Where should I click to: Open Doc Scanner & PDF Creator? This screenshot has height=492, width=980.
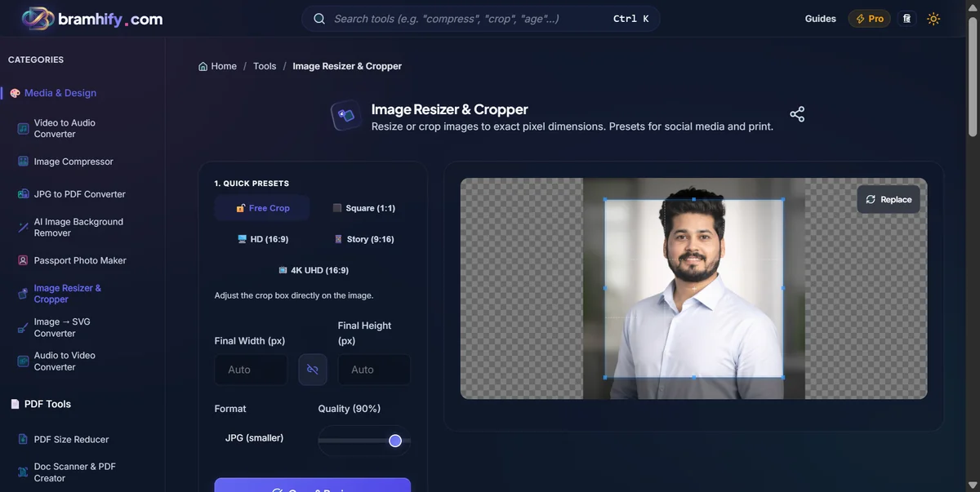[74, 472]
